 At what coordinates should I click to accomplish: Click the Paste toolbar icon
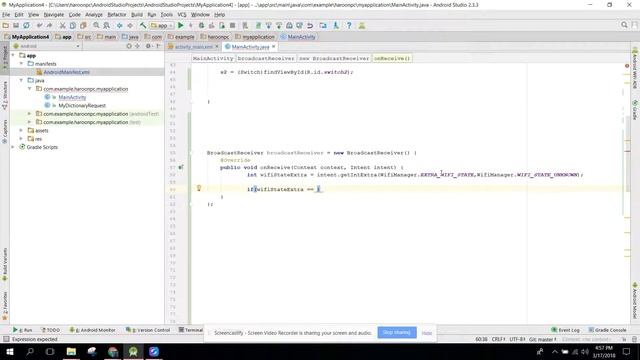pos(83,25)
